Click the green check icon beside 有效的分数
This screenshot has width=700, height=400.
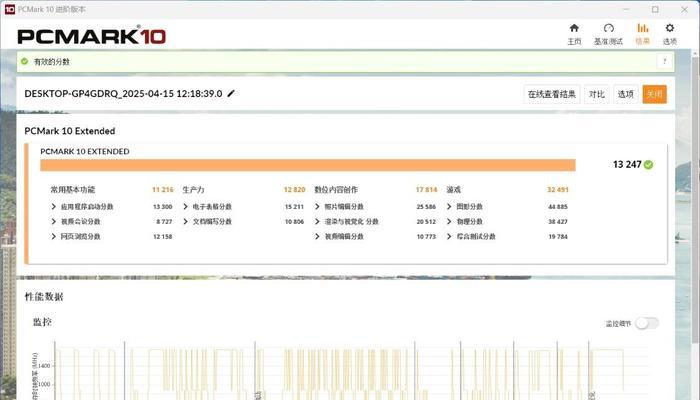coord(25,62)
